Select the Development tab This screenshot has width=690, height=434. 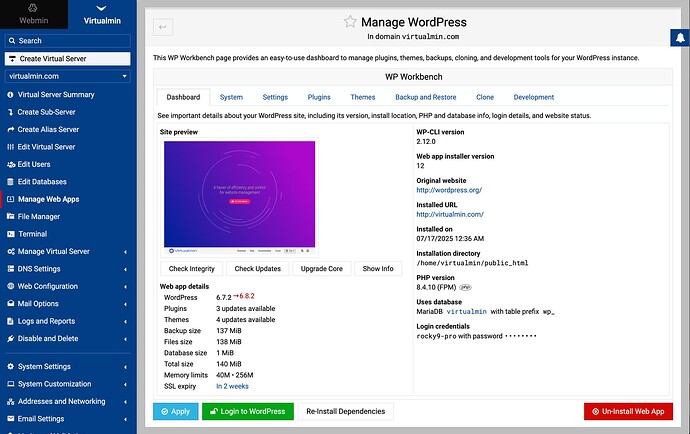click(x=534, y=97)
